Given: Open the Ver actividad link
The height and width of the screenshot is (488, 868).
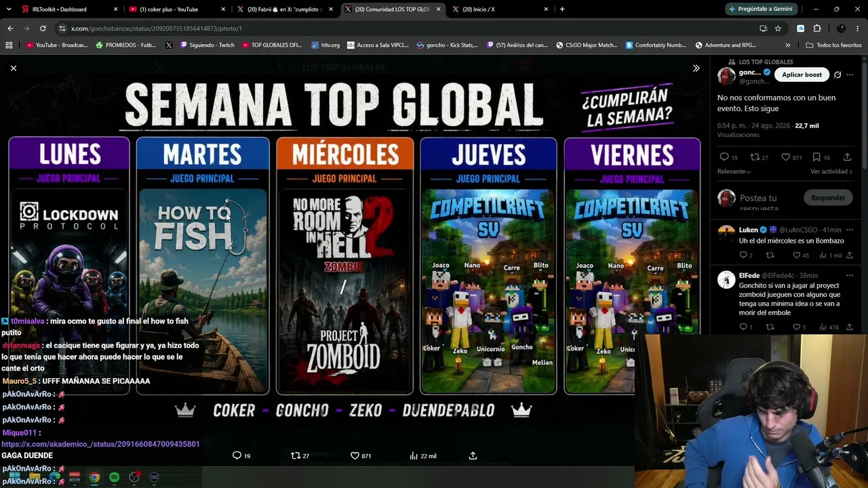Looking at the screenshot, I should 831,171.
